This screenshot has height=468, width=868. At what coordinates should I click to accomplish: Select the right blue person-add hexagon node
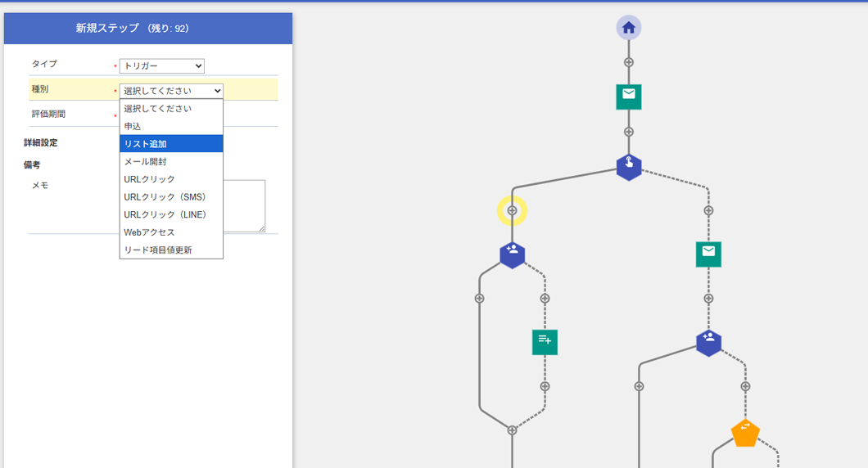point(708,342)
